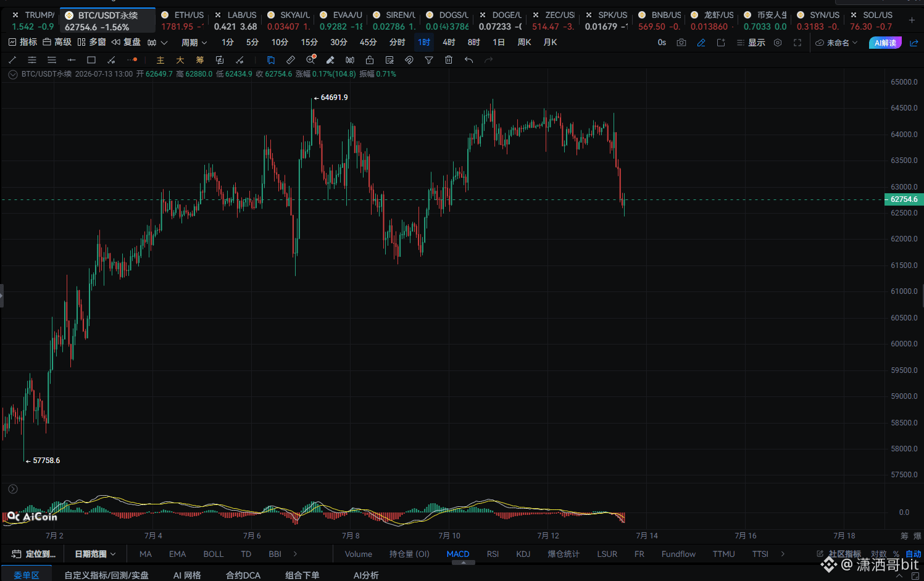The height and width of the screenshot is (581, 924).
Task: Click the 指标 indicators button
Action: coord(23,42)
